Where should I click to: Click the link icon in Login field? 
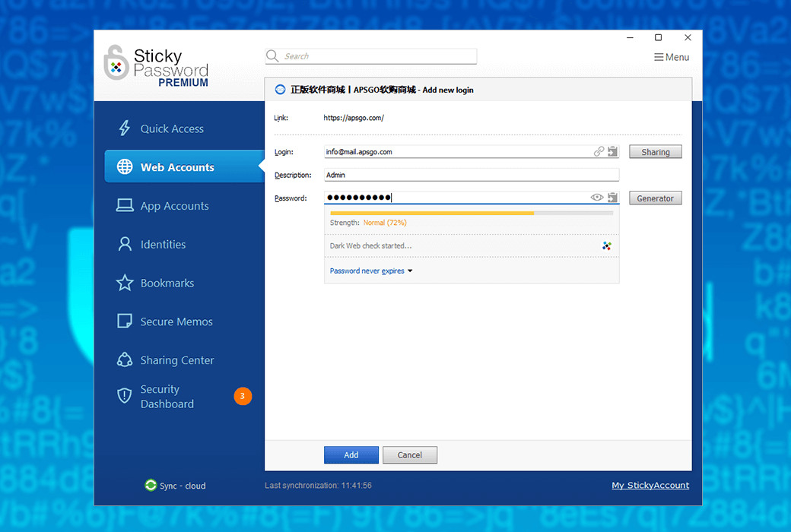pyautogui.click(x=599, y=151)
